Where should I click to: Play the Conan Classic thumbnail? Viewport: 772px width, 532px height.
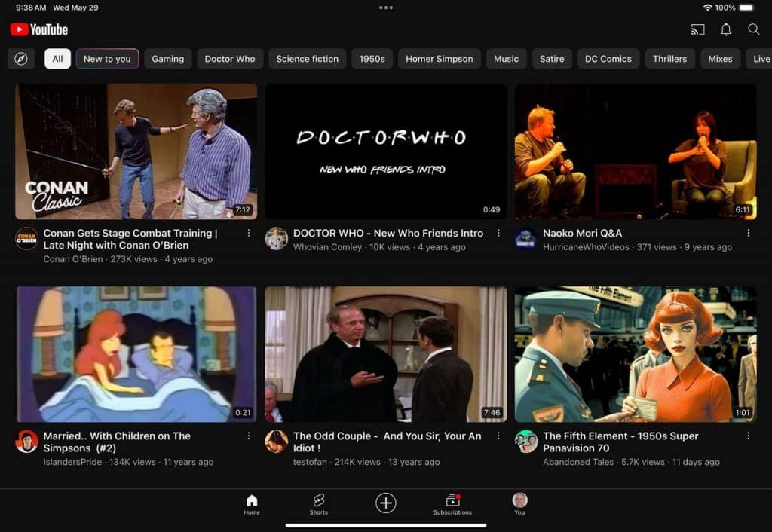click(x=136, y=151)
